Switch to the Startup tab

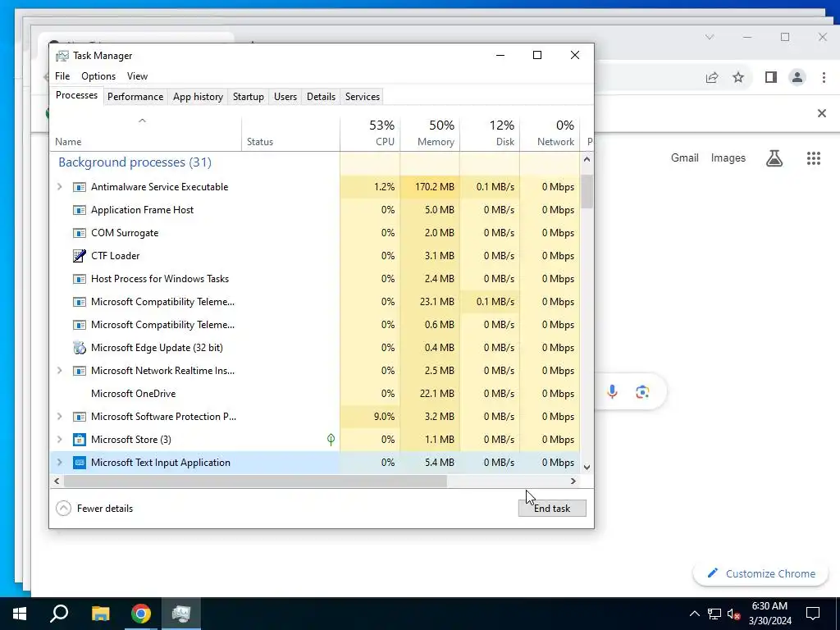coord(248,97)
